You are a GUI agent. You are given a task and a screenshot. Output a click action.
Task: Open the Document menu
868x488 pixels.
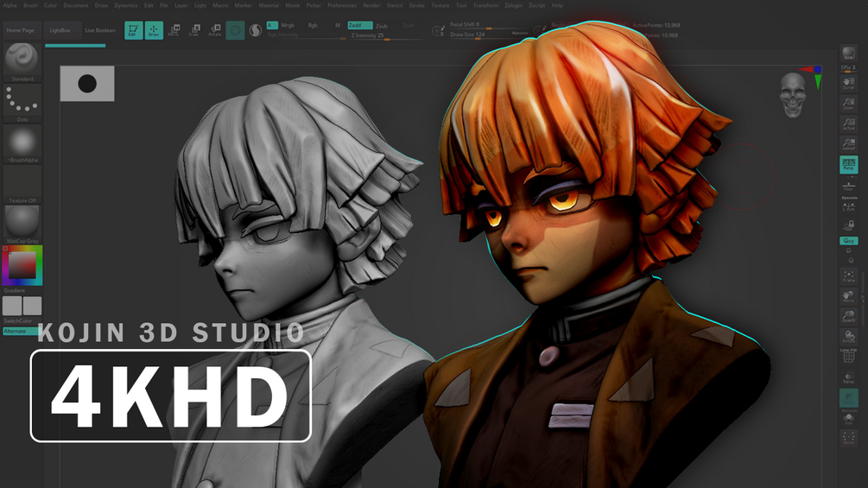tap(76, 5)
